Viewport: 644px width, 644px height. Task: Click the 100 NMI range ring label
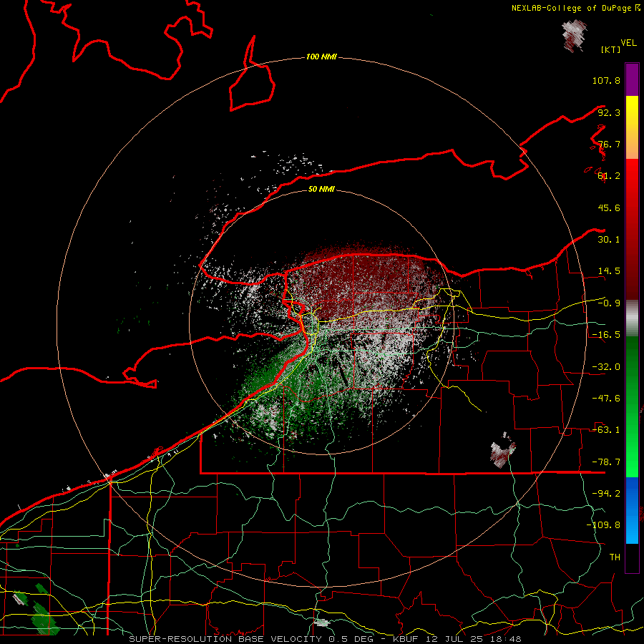point(321,57)
